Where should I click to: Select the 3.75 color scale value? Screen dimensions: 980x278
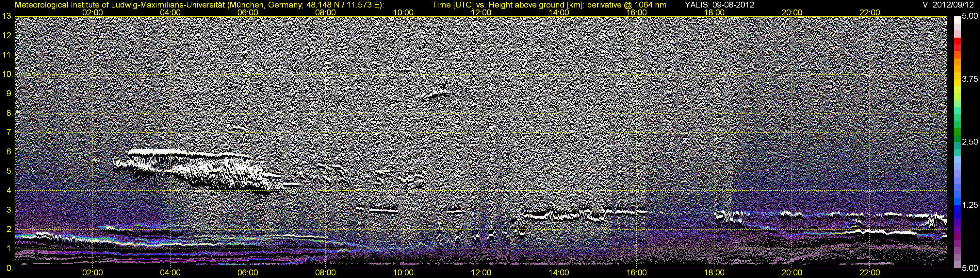click(970, 79)
